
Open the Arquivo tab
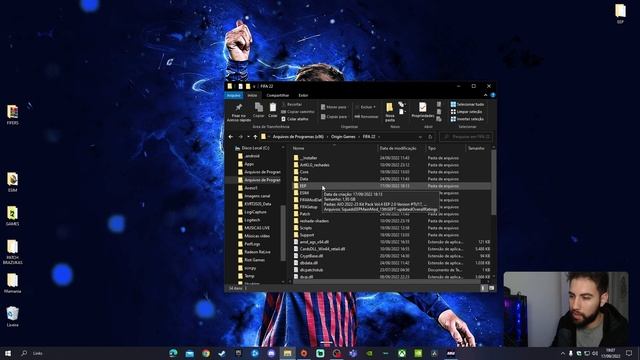[234, 95]
